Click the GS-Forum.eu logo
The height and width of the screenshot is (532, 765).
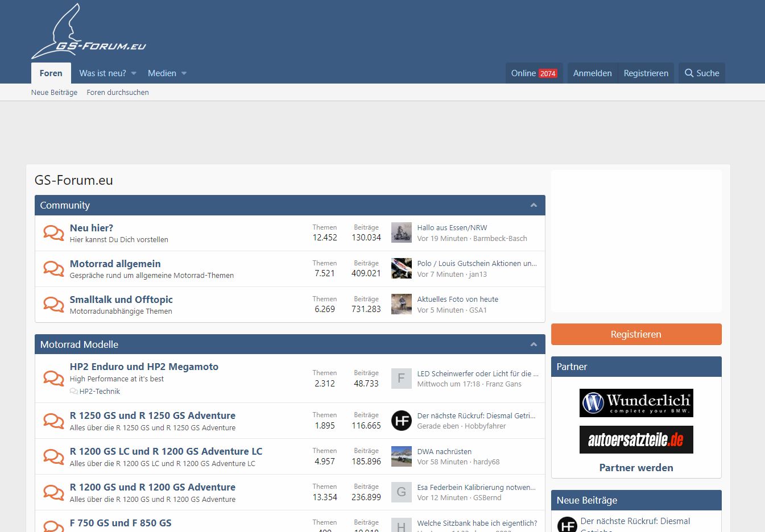point(89,32)
